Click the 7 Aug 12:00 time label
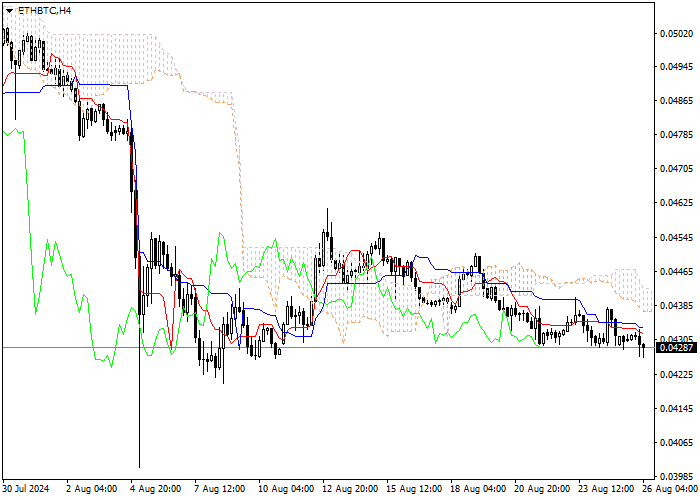This screenshot has width=700, height=500. [220, 489]
